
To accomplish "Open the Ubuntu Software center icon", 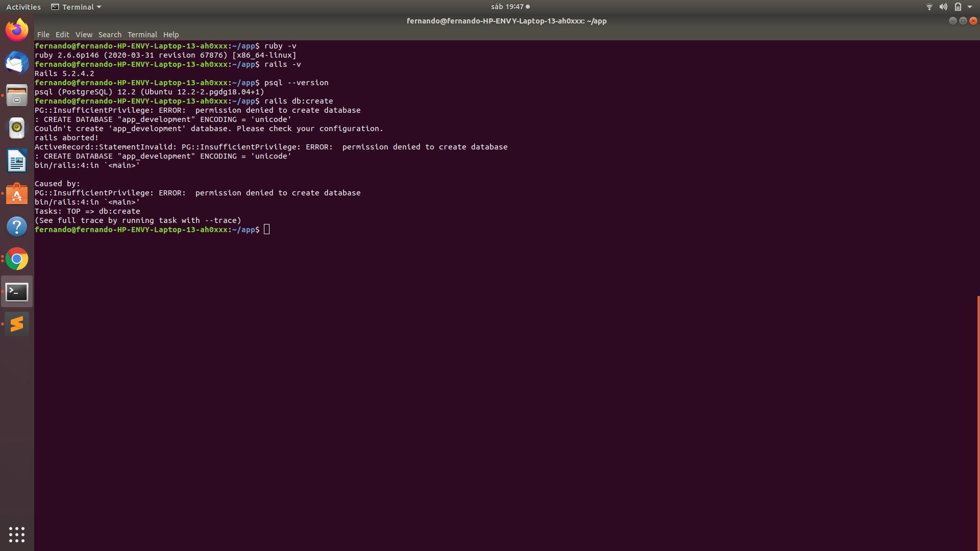I will click(x=17, y=194).
